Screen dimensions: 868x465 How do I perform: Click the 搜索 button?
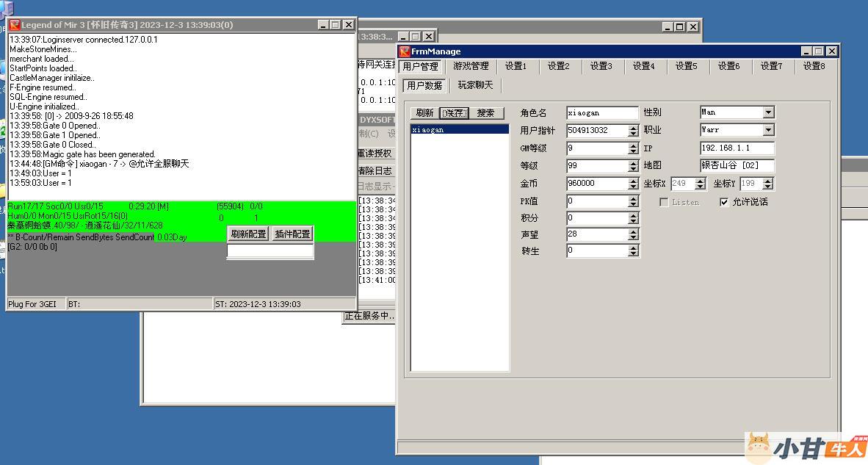tap(485, 113)
